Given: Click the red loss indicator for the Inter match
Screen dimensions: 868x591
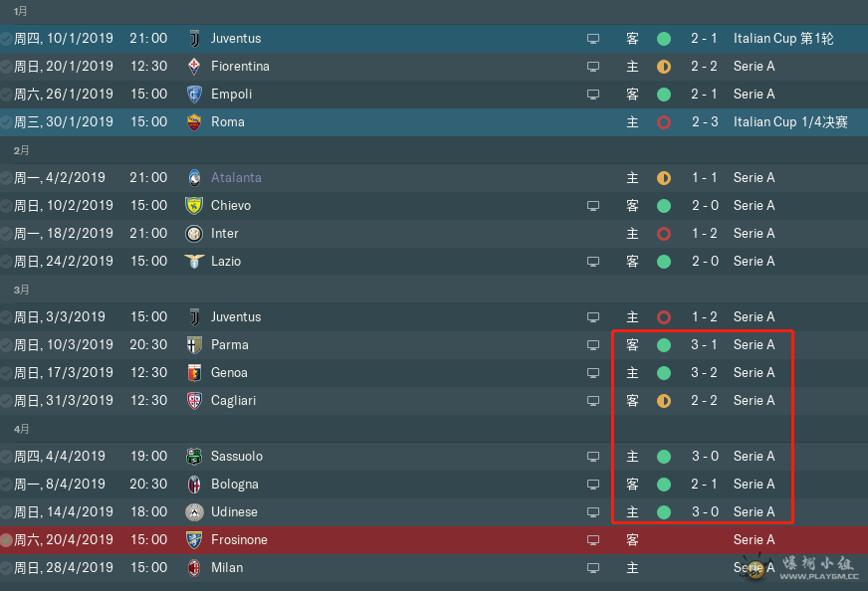Looking at the screenshot, I should point(664,234).
